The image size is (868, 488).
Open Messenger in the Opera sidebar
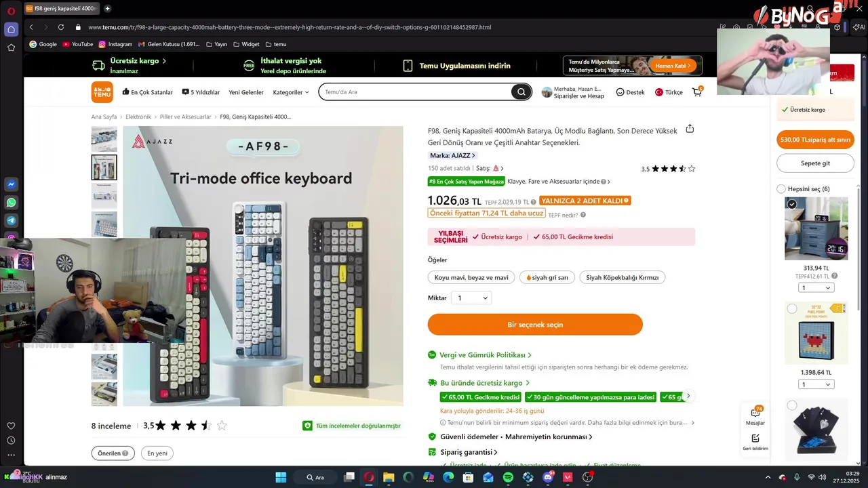point(11,184)
